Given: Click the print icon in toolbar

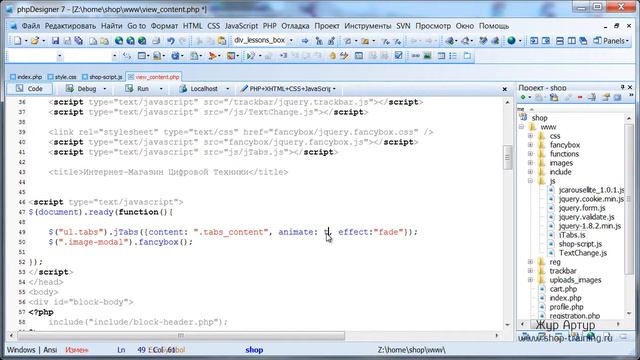Looking at the screenshot, I should coord(156,41).
